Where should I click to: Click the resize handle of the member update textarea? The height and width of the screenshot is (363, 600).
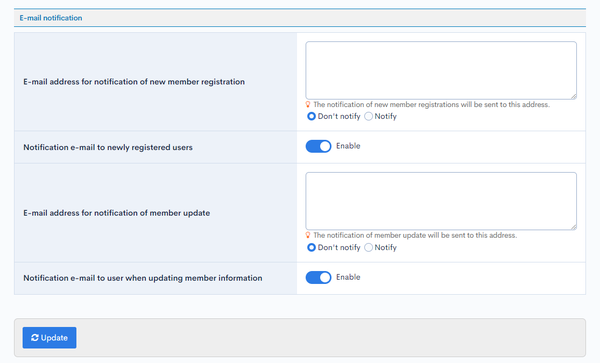[x=574, y=227]
